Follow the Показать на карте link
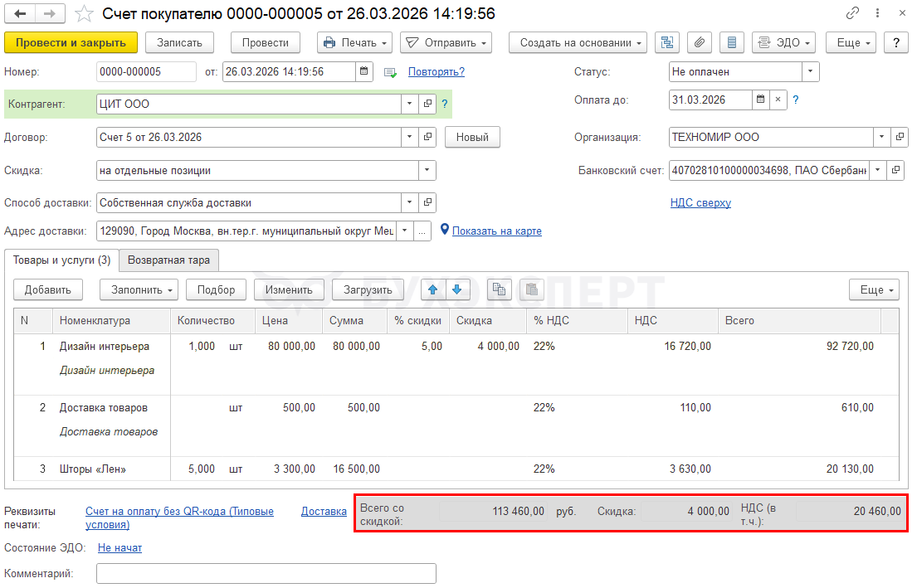Image resolution: width=917 pixels, height=588 pixels. click(x=496, y=231)
